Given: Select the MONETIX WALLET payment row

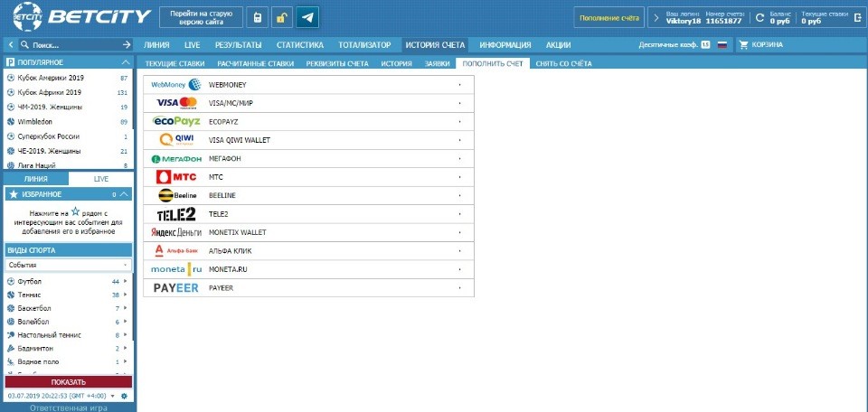Looking at the screenshot, I should 308,232.
